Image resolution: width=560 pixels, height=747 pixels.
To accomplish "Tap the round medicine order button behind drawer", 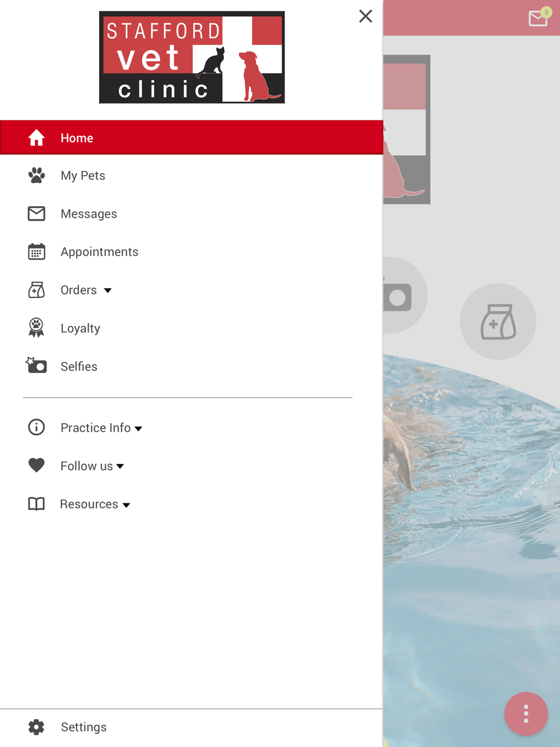I will [498, 321].
